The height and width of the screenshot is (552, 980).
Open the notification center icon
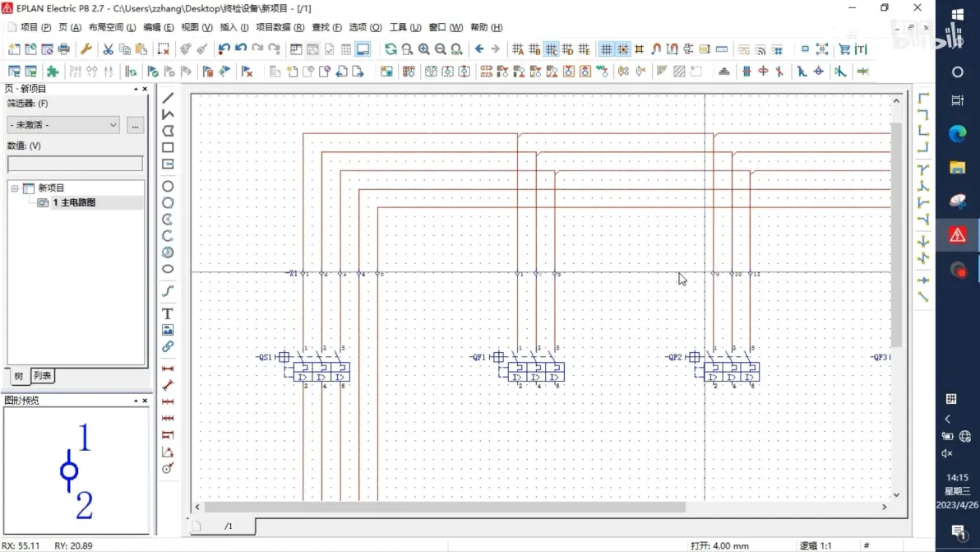(x=957, y=531)
